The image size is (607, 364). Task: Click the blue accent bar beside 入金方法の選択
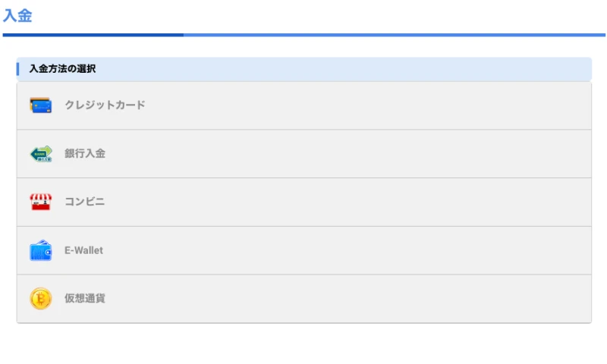(x=17, y=69)
